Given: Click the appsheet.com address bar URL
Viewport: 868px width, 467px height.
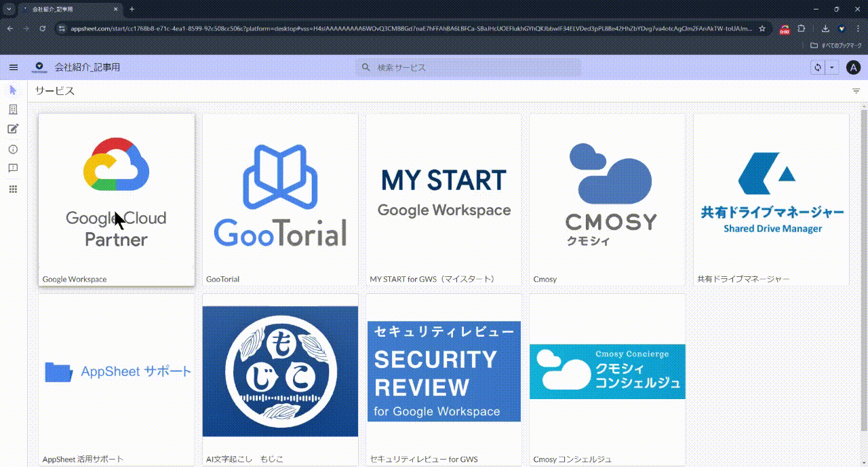Looking at the screenshot, I should [411, 29].
